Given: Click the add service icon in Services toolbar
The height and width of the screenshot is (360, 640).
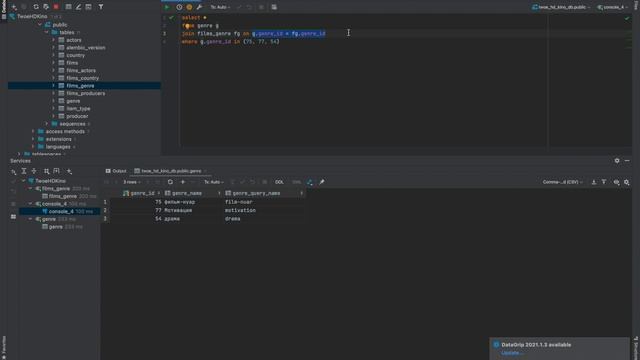Looking at the screenshot, I should tap(69, 171).
